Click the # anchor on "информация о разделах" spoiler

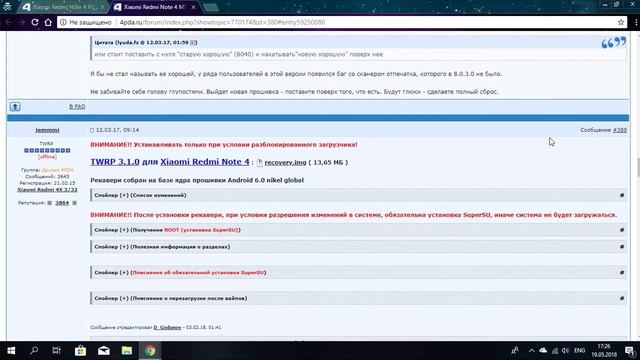pyautogui.click(x=622, y=247)
